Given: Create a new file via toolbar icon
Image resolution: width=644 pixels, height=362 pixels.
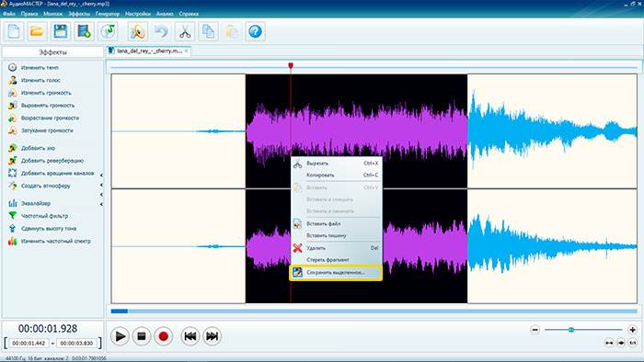Looking at the screenshot, I should tap(14, 31).
